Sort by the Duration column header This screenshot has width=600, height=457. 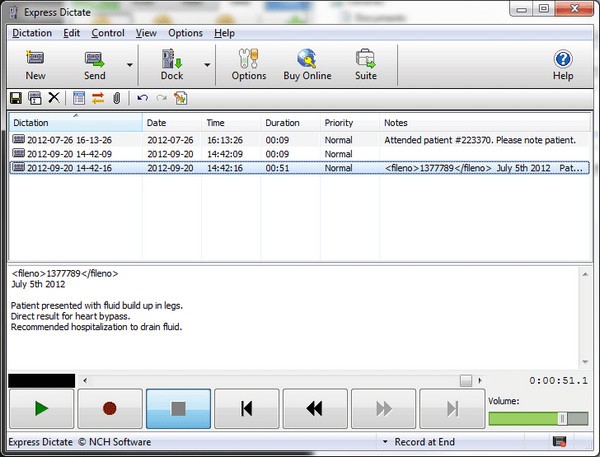[x=290, y=123]
